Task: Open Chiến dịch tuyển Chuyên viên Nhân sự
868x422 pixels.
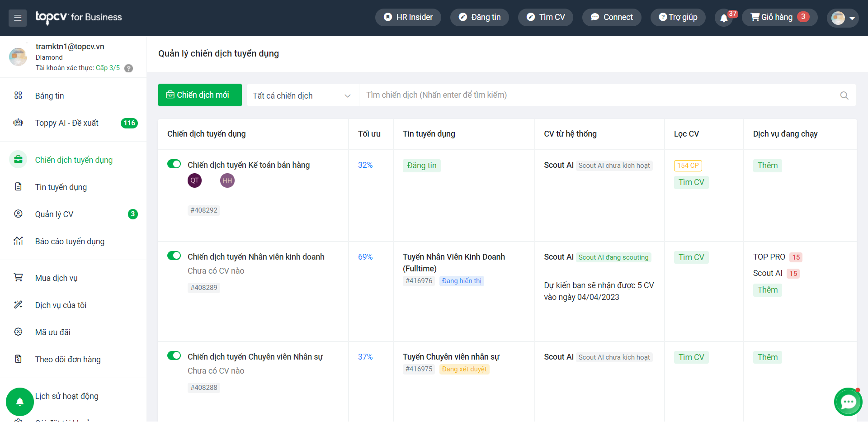Action: (255, 357)
